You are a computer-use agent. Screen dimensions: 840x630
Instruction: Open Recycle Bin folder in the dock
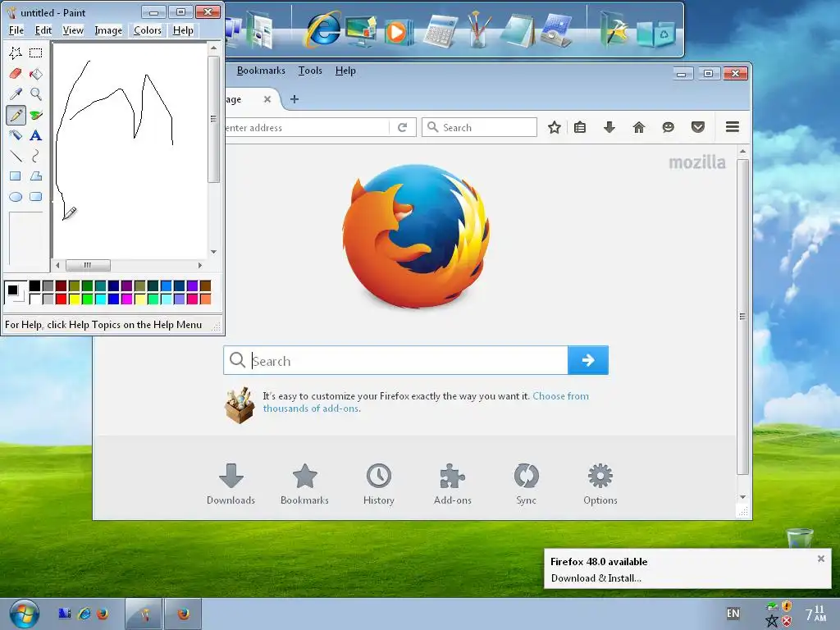[x=655, y=34]
